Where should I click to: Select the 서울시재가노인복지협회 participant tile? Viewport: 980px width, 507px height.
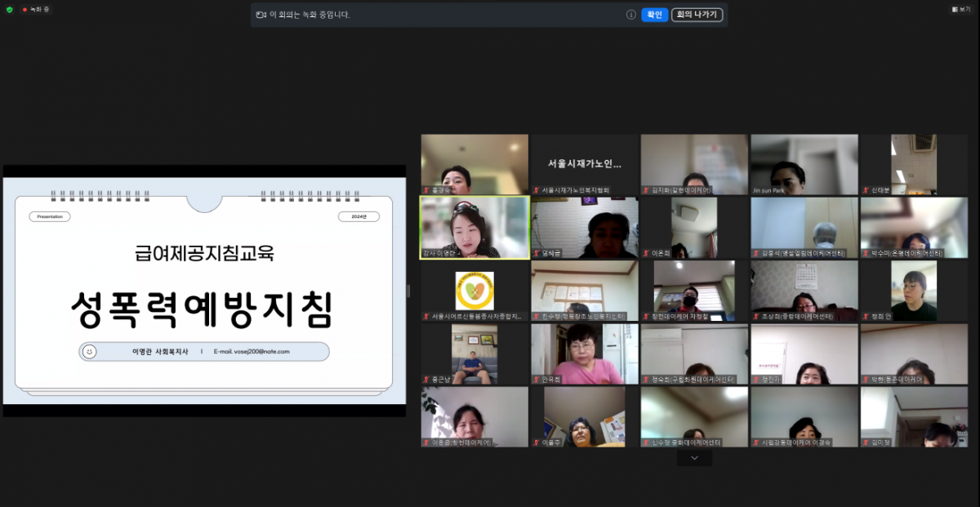[584, 164]
